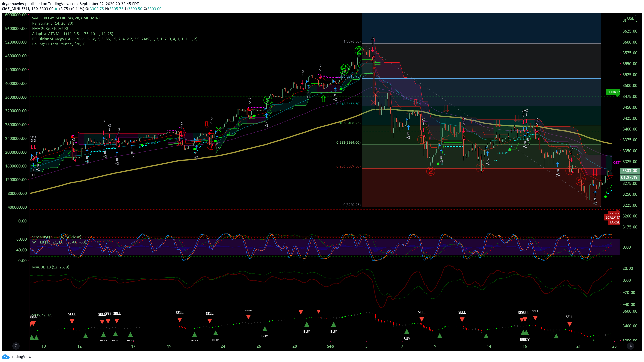Select the RSI Divine Strategy legend
The image size is (644, 362).
click(x=115, y=39)
